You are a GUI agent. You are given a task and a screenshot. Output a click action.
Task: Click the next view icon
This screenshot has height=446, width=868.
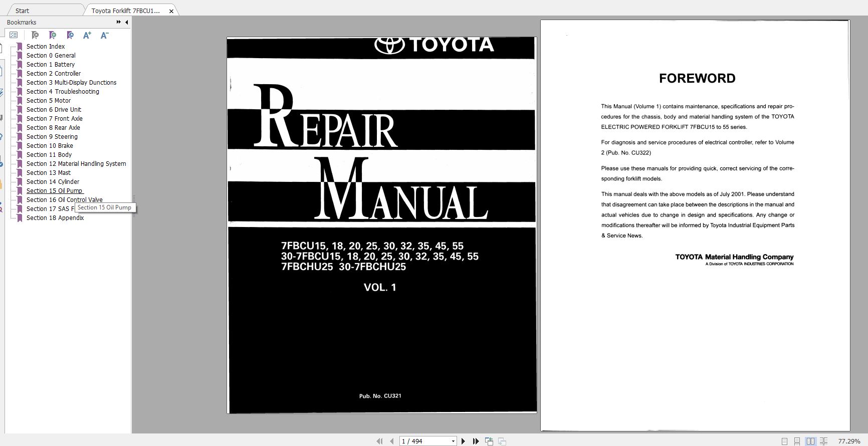(502, 441)
